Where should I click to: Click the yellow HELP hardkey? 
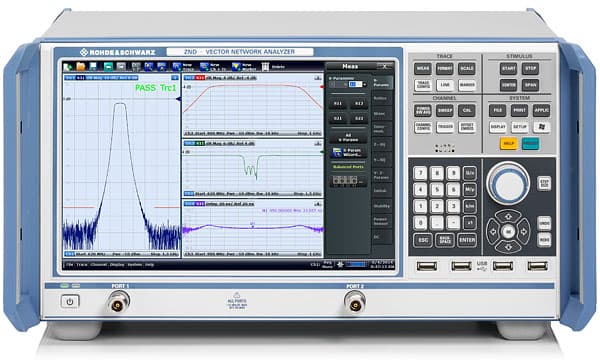click(x=508, y=144)
